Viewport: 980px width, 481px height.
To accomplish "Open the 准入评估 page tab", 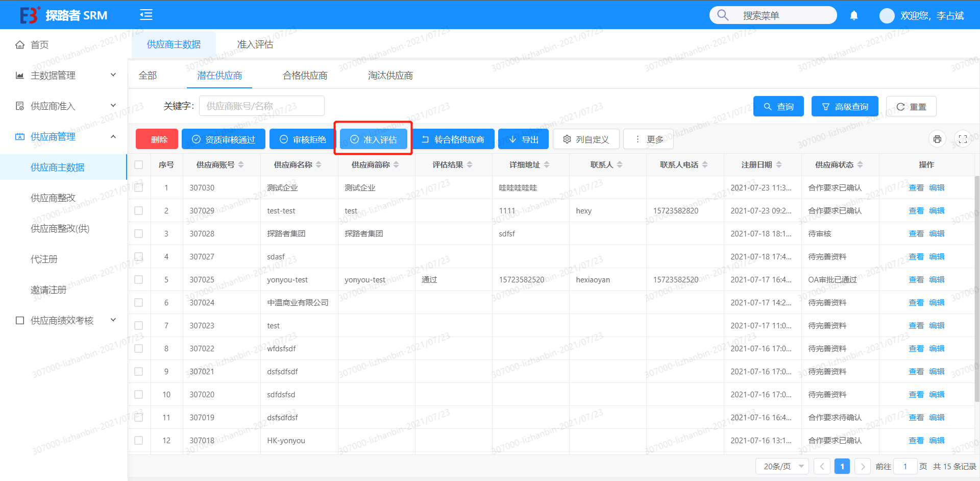I will pyautogui.click(x=255, y=44).
